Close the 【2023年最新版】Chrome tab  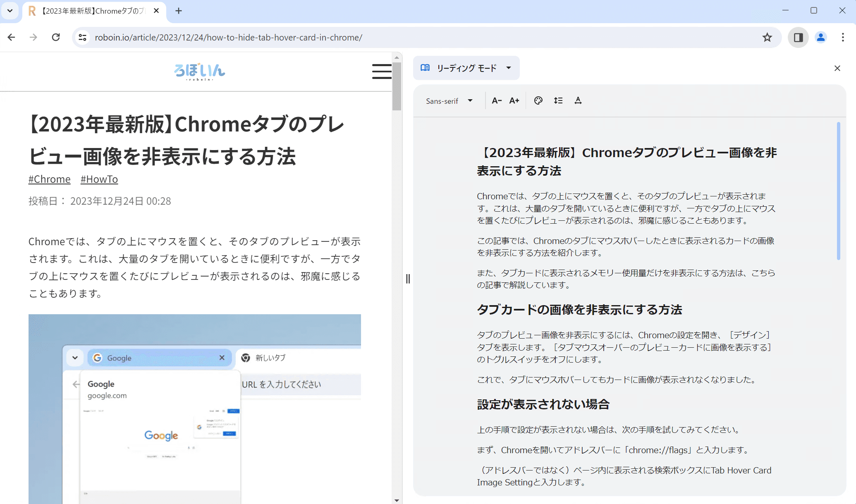(156, 11)
